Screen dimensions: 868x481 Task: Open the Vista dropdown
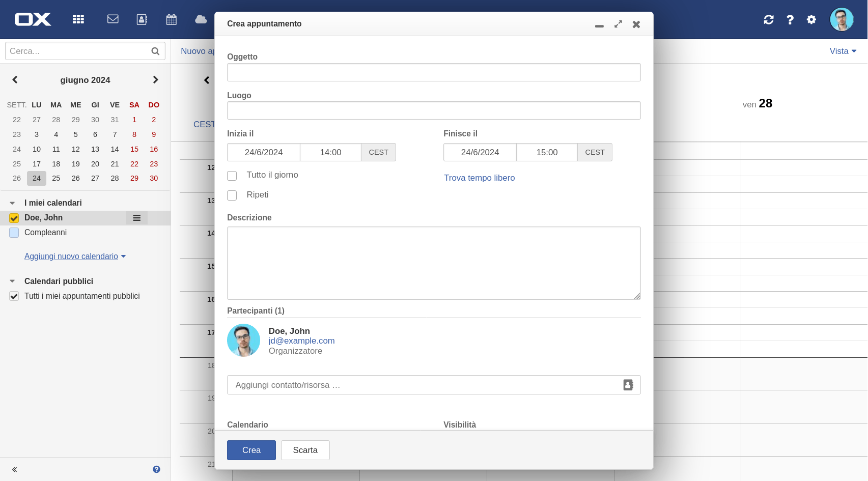click(x=843, y=51)
